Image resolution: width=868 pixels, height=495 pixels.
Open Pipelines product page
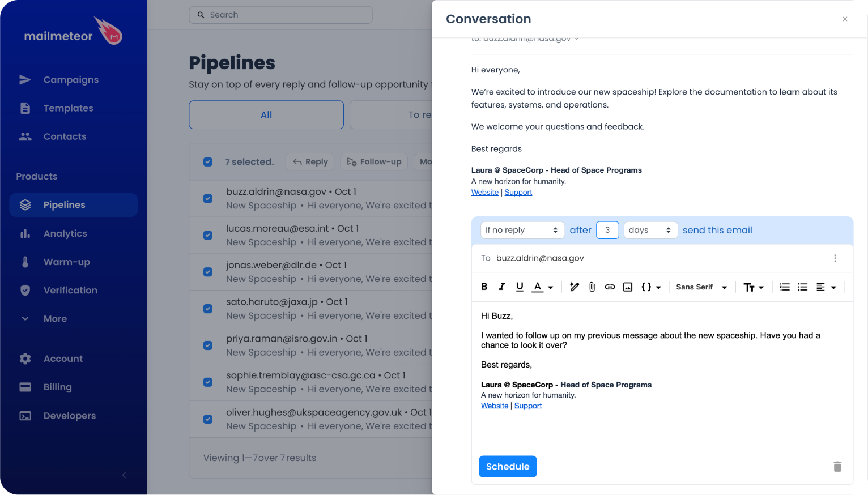coord(74,205)
